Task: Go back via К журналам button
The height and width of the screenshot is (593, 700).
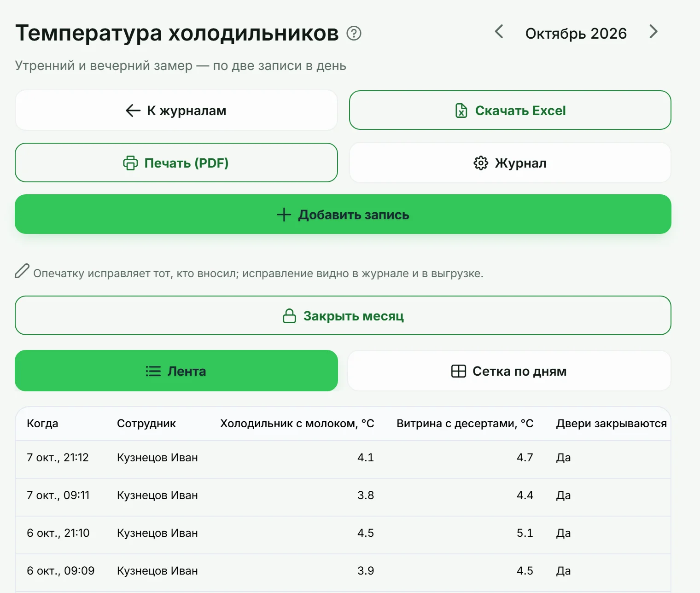Action: pos(176,110)
